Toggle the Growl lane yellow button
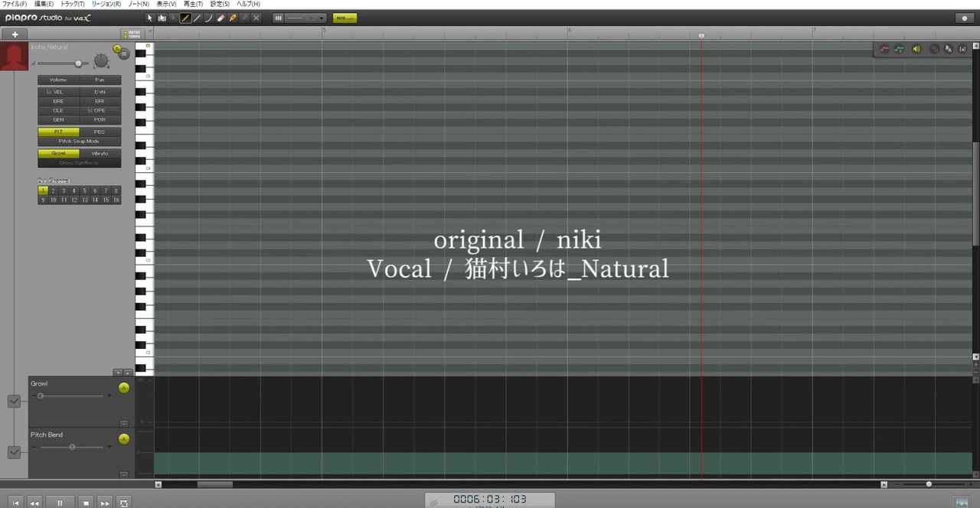Viewport: 980px width, 508px height. click(x=124, y=388)
